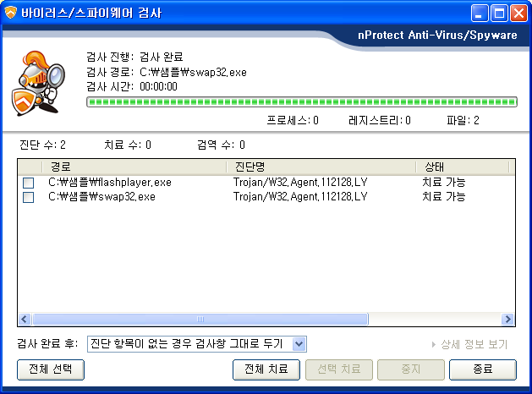Click the 상태 column header
532x394 pixels.
[463, 167]
